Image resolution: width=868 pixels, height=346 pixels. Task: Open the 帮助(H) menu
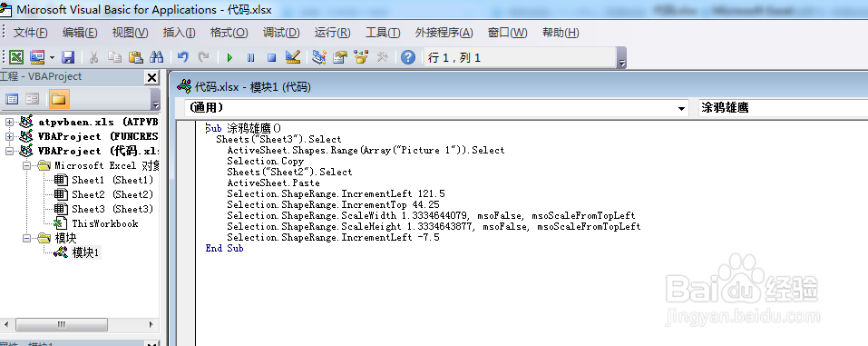click(x=561, y=33)
